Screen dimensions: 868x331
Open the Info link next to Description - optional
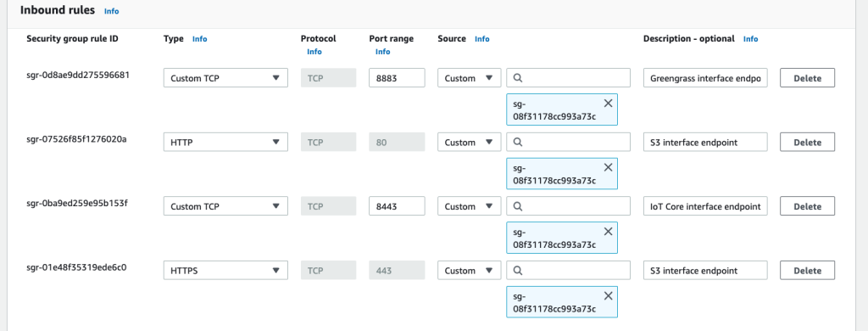(x=751, y=39)
